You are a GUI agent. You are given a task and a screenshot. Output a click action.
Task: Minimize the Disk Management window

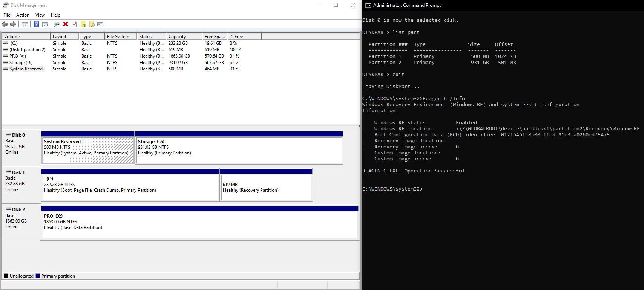click(319, 5)
